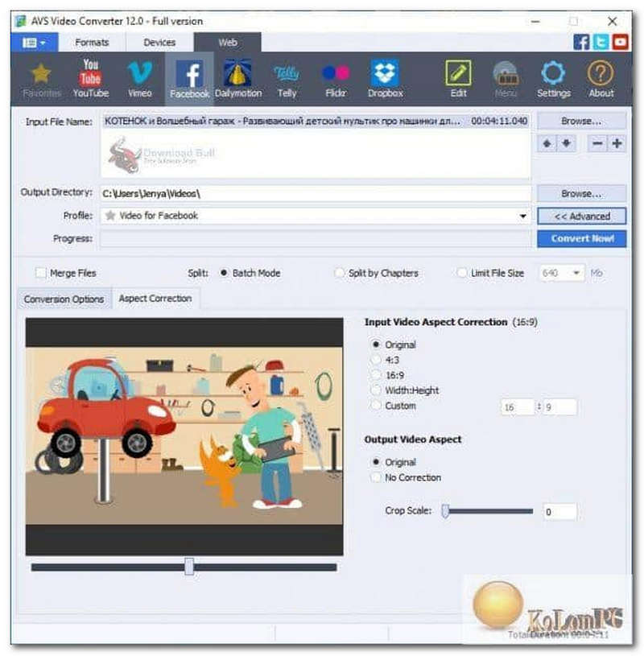Open the About help icon
Viewport: 644px width, 656px height.
coord(601,77)
